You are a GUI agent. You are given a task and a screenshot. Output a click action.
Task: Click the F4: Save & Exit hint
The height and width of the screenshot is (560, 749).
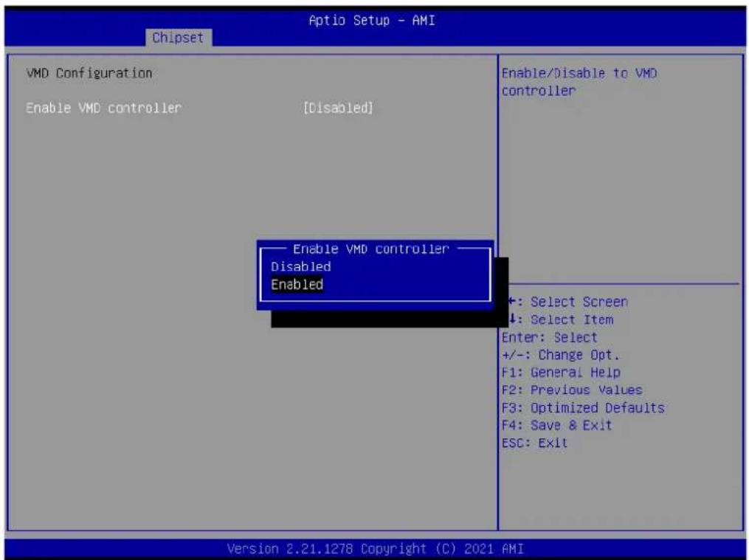click(x=556, y=425)
